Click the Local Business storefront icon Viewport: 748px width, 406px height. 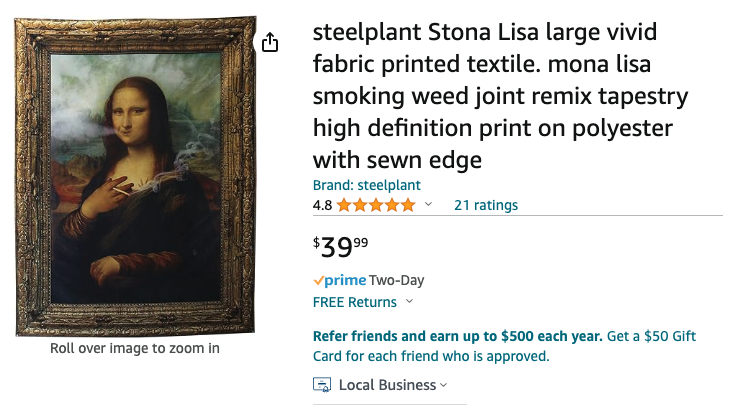pos(322,385)
